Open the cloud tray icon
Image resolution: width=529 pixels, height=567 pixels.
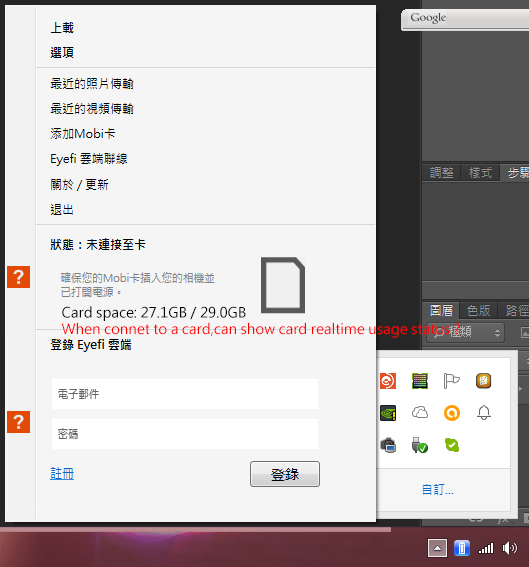420,413
